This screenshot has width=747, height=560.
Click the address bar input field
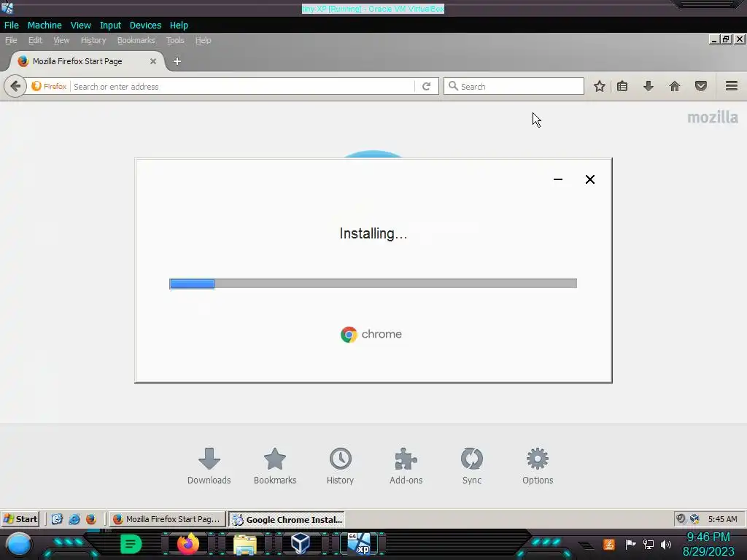243,86
